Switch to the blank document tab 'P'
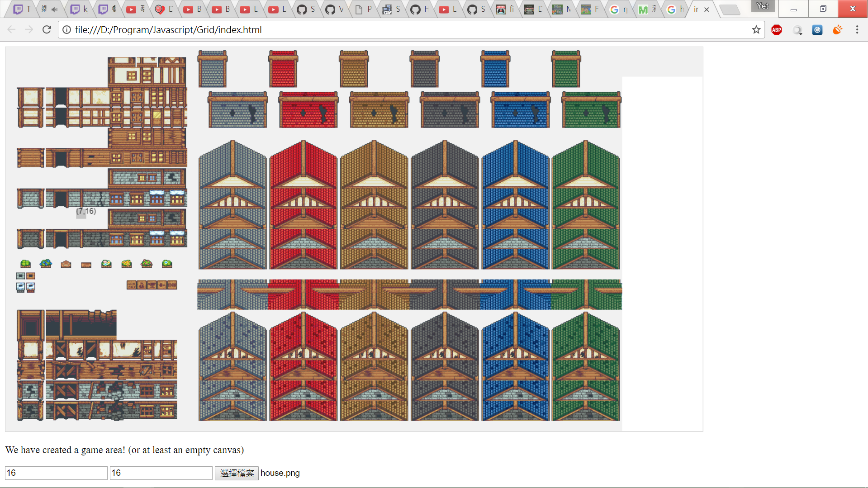Screen dimensions: 868x488 click(363, 9)
